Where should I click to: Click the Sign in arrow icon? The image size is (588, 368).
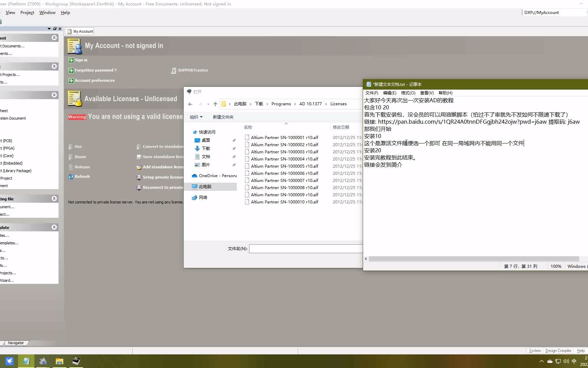click(x=71, y=60)
